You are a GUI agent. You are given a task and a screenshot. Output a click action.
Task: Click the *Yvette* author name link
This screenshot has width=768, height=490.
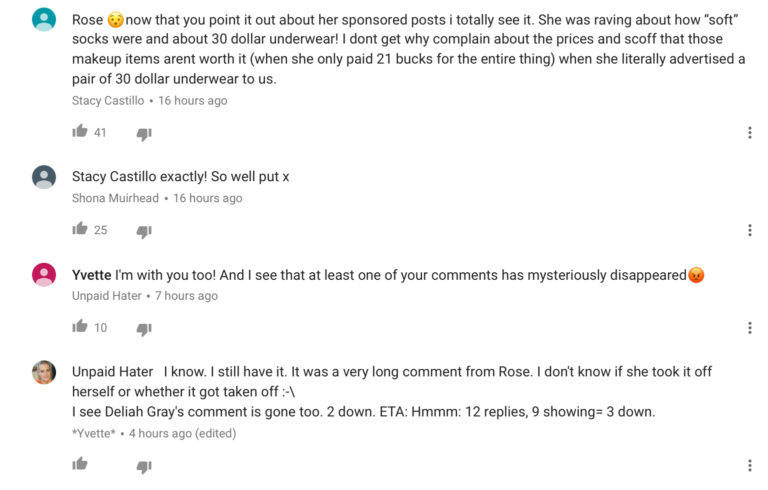point(97,434)
